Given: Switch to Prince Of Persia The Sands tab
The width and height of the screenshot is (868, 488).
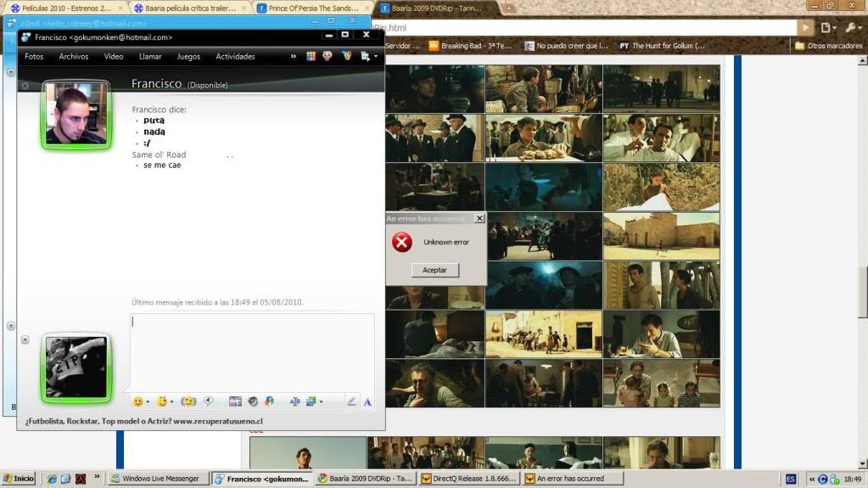Looking at the screenshot, I should click(313, 8).
